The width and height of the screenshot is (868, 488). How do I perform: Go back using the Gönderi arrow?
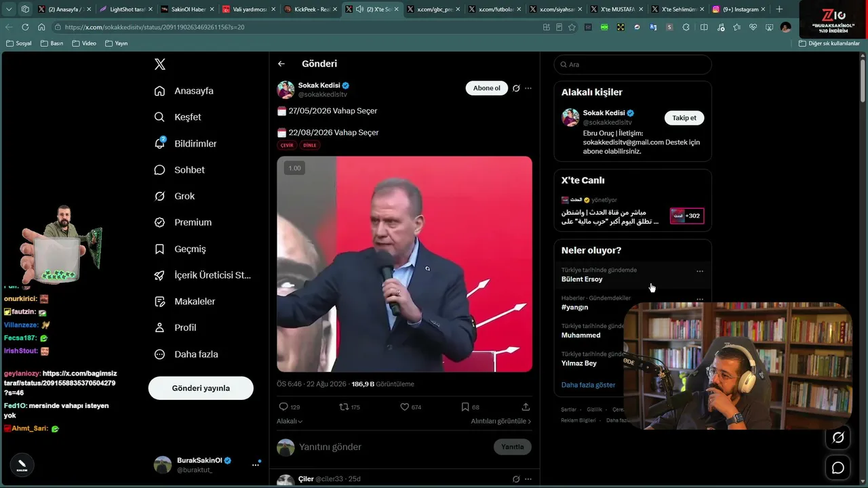click(281, 64)
